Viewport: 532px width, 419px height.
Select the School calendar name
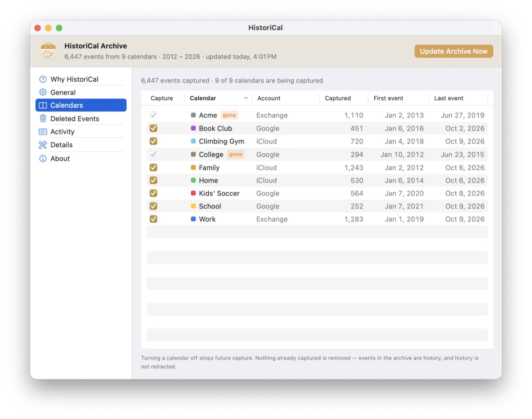[210, 206]
